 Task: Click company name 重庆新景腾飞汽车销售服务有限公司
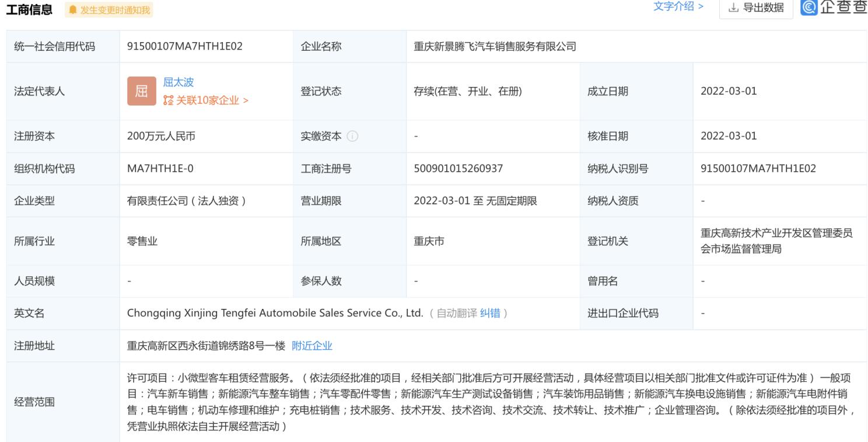pyautogui.click(x=495, y=47)
